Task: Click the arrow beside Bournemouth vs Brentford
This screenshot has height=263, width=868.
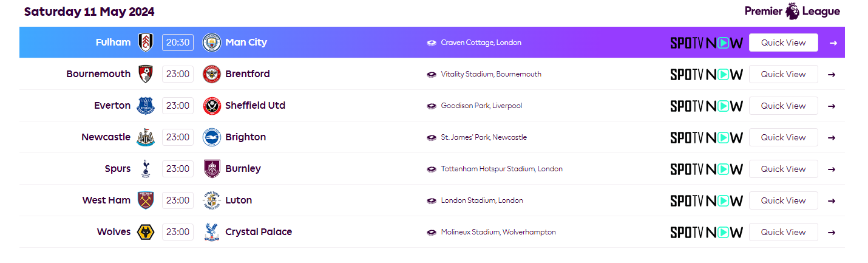Action: (x=832, y=74)
